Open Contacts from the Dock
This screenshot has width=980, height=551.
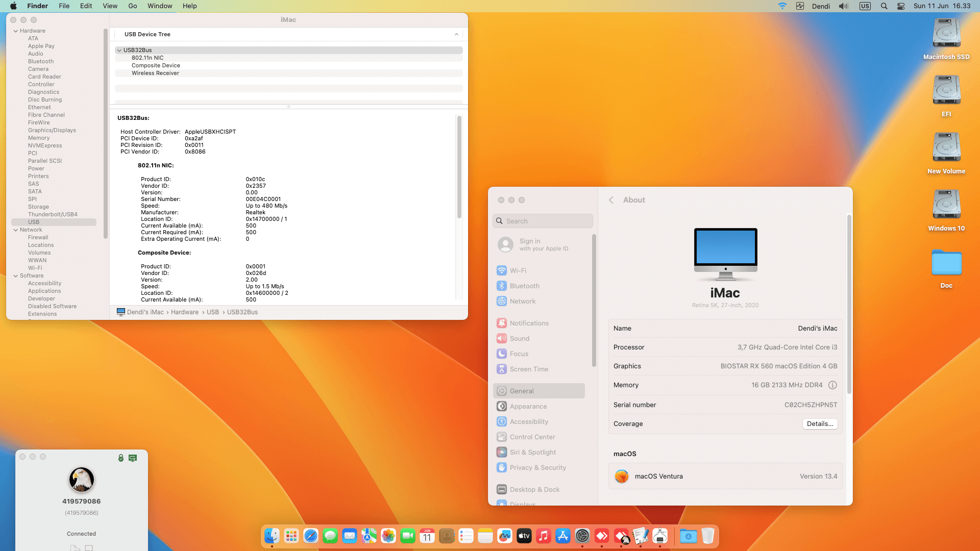pos(447,536)
